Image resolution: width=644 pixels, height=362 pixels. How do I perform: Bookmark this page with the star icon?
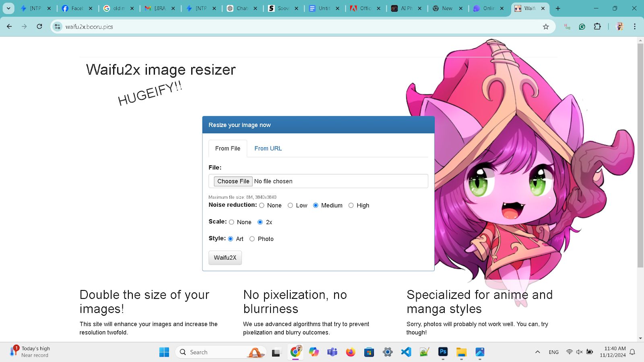546,27
